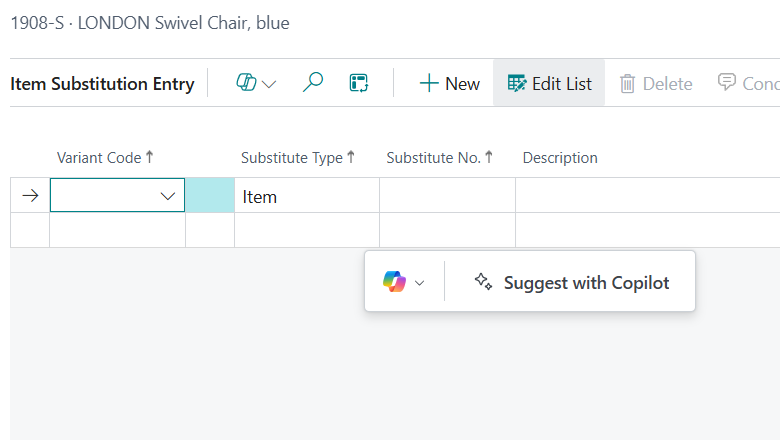Sort by the Variant Code column header
This screenshot has height=440, width=780.
tap(104, 157)
